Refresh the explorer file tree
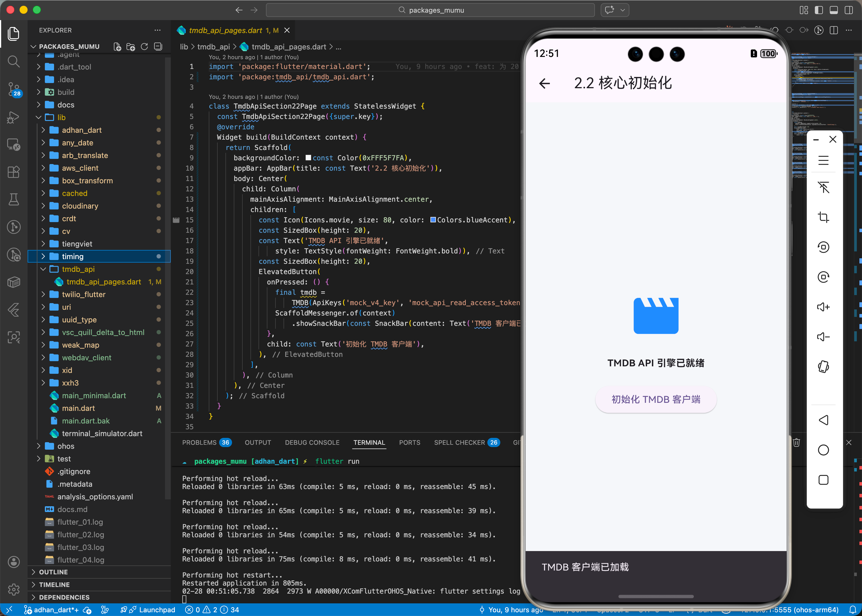Image resolution: width=862 pixels, height=616 pixels. (144, 47)
